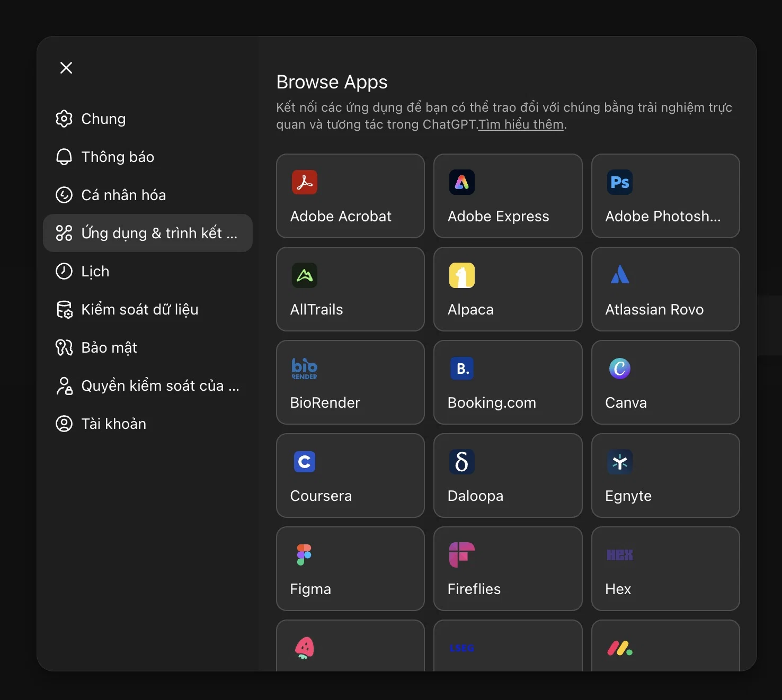The image size is (782, 700).
Task: Choose the Figma app card
Action: tap(350, 569)
